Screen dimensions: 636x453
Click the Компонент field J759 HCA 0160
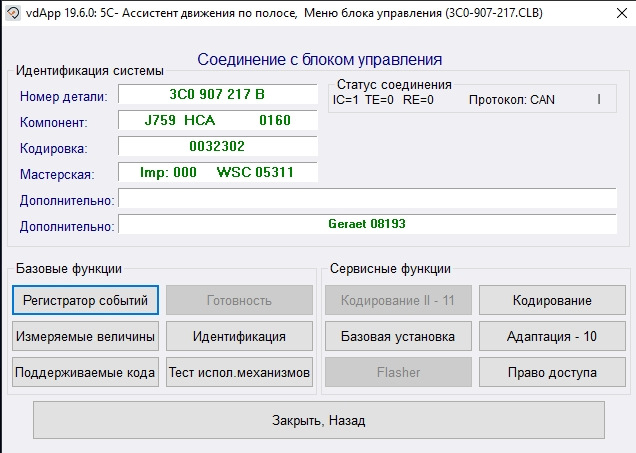click(218, 120)
